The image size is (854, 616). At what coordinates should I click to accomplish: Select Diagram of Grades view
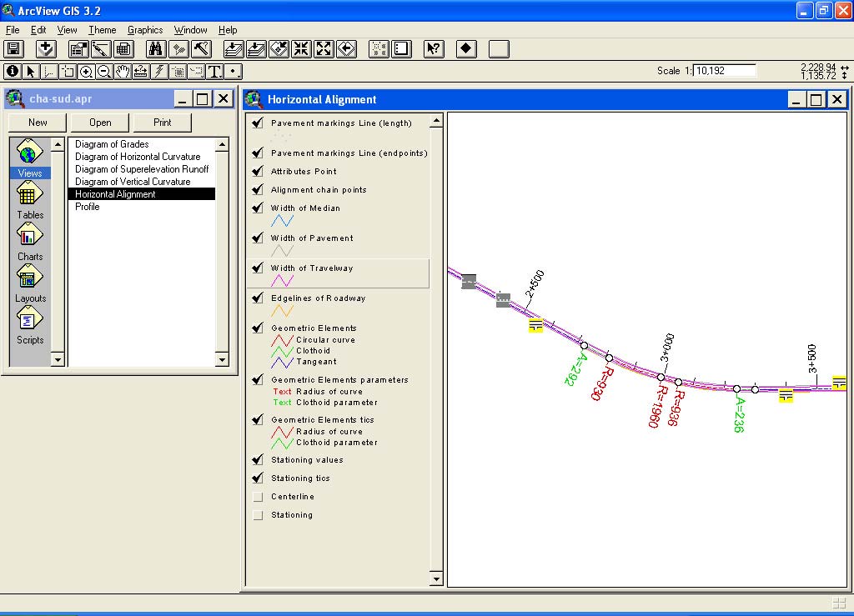point(112,144)
